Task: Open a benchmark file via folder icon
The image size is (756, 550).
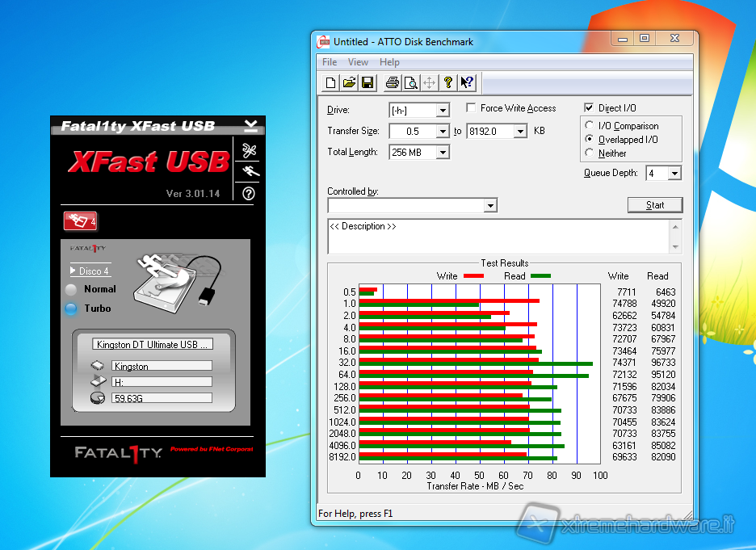Action: click(x=349, y=82)
